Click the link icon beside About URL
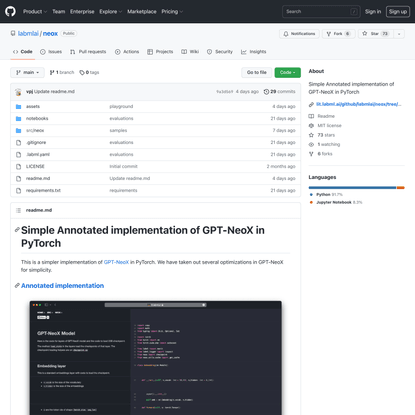Screen dimensions: 415x415 [311, 104]
